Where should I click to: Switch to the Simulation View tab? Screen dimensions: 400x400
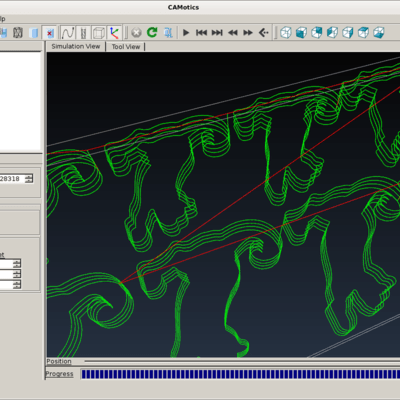tap(76, 46)
